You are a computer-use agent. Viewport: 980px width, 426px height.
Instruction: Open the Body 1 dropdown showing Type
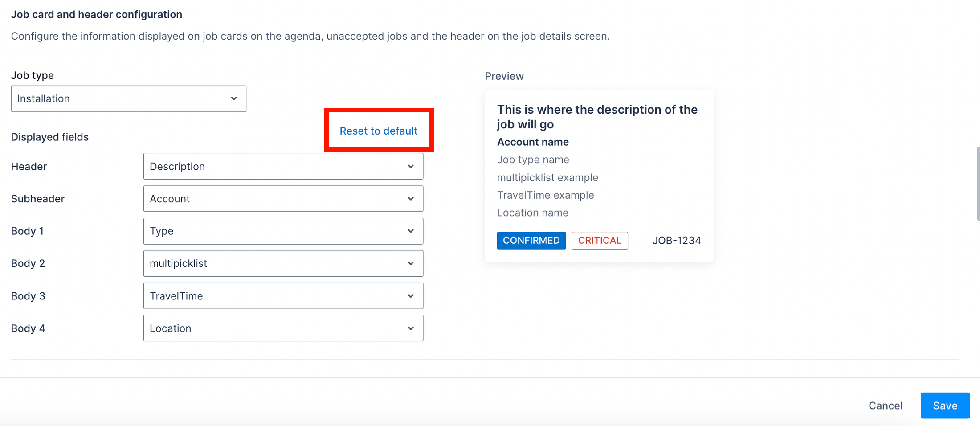pyautogui.click(x=283, y=231)
